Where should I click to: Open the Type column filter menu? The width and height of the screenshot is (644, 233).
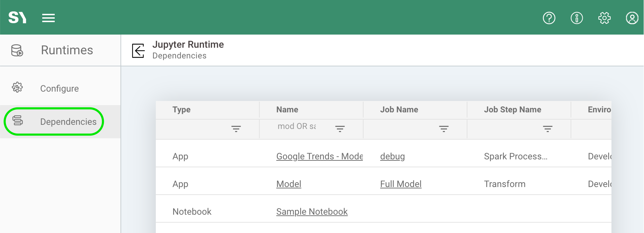(x=236, y=129)
